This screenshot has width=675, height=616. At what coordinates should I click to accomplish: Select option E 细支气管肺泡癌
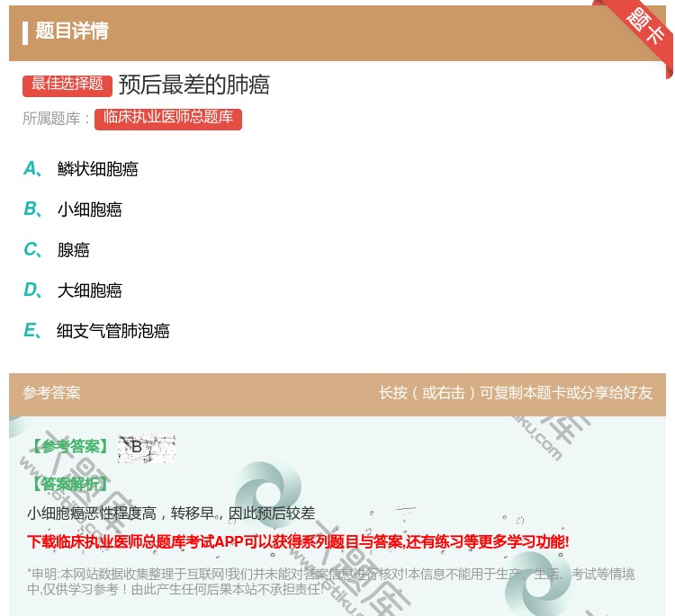pos(97,331)
